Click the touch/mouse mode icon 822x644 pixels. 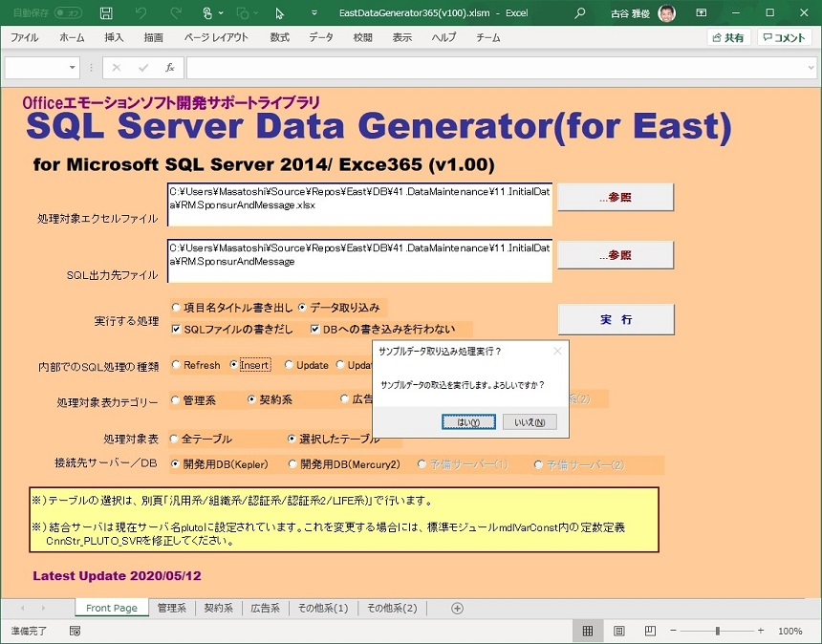tap(207, 13)
